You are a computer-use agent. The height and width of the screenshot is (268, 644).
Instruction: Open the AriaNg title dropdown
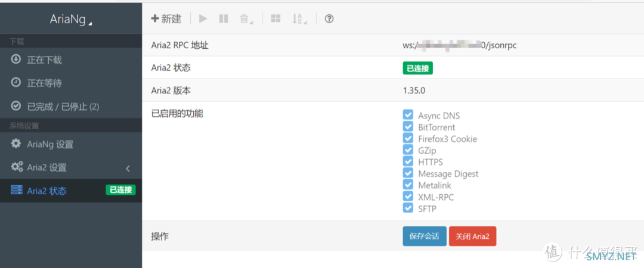[x=71, y=20]
